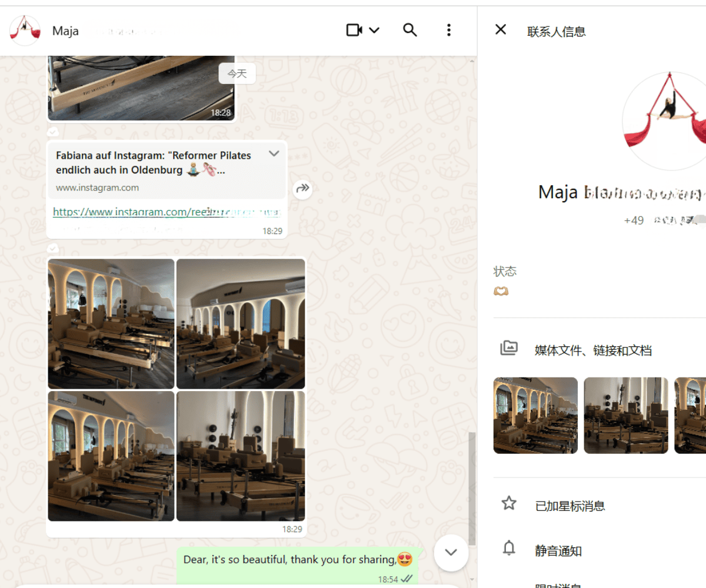This screenshot has height=588, width=706.
Task: Search messages in this chat
Action: pyautogui.click(x=409, y=30)
